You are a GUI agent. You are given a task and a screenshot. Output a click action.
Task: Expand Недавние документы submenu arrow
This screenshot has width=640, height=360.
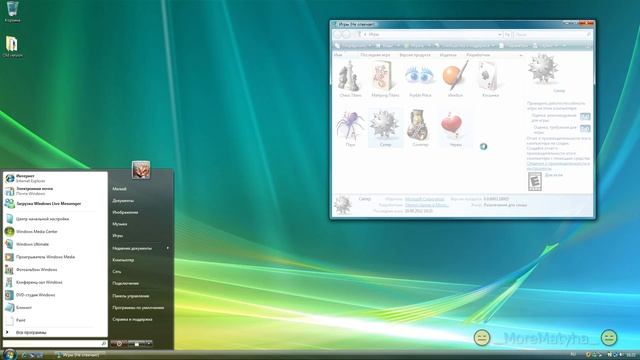[x=167, y=248]
